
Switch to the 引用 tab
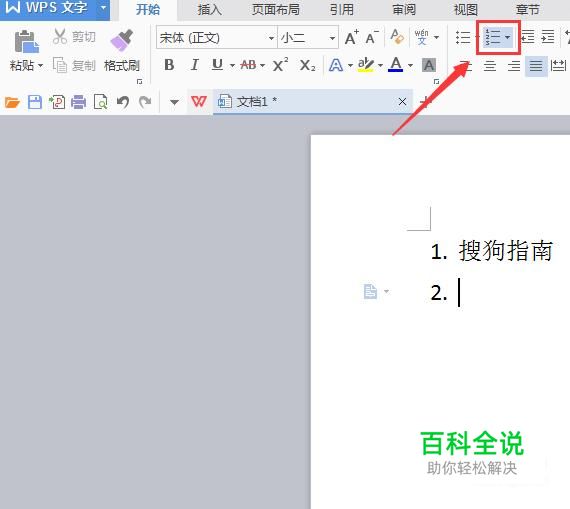coord(341,9)
